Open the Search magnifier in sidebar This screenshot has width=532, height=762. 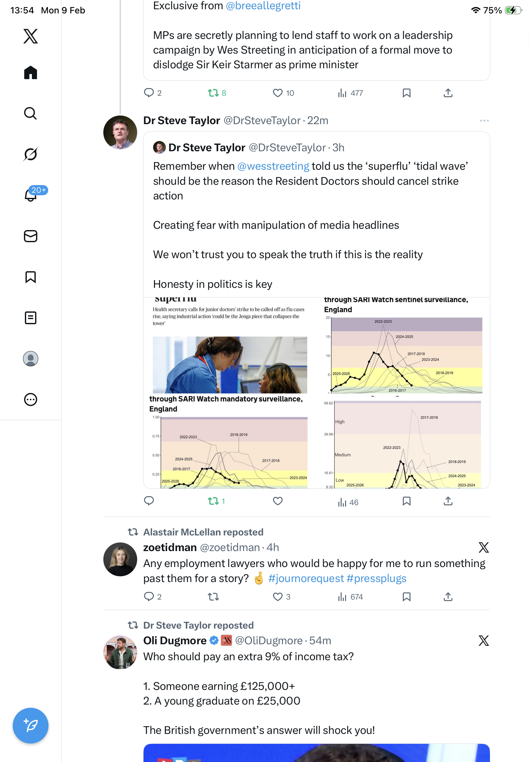tap(31, 113)
